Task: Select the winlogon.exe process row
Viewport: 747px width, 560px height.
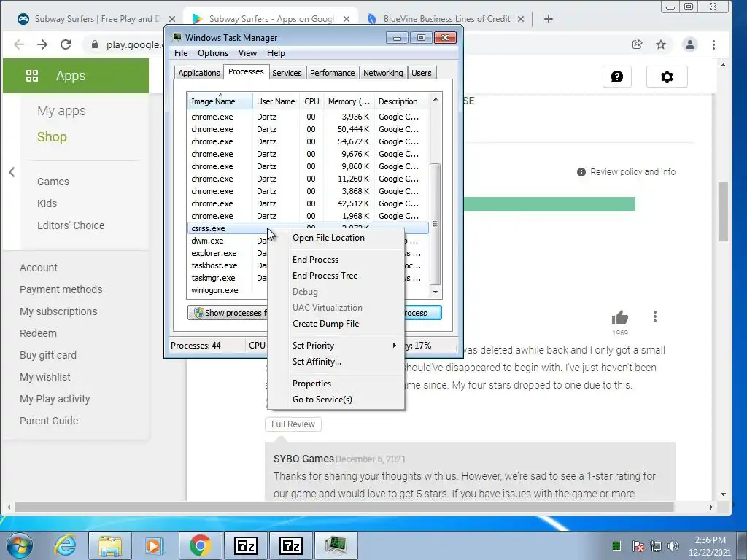Action: (x=228, y=290)
